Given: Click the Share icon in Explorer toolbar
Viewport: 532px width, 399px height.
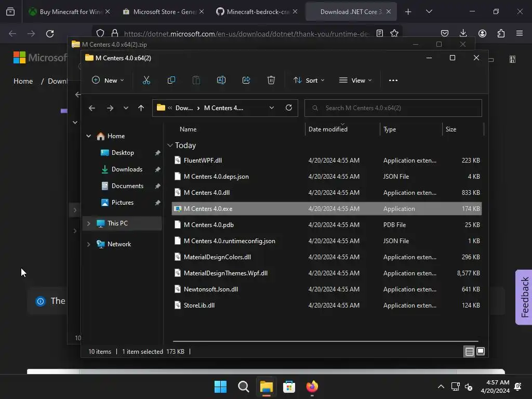Looking at the screenshot, I should (x=246, y=81).
